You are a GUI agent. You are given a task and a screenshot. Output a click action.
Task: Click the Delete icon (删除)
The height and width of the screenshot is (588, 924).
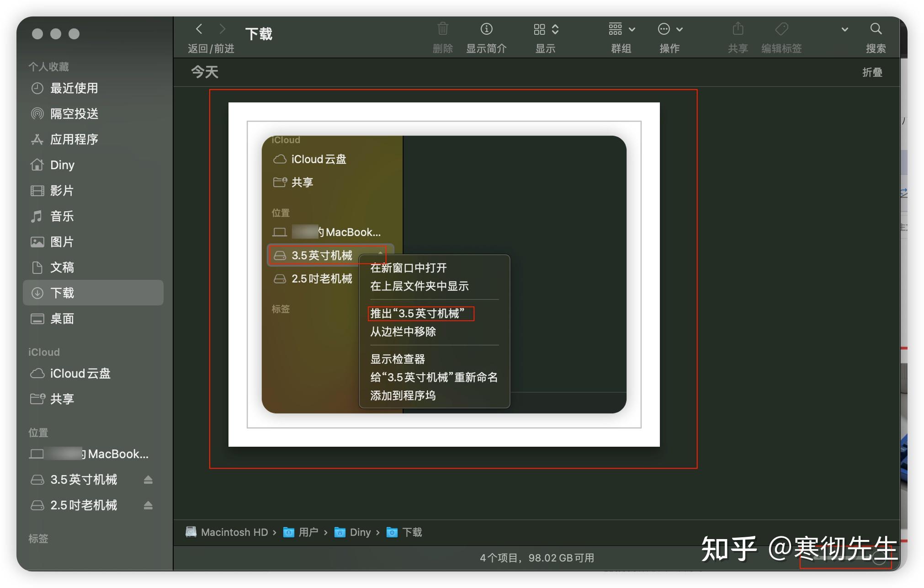coord(441,29)
